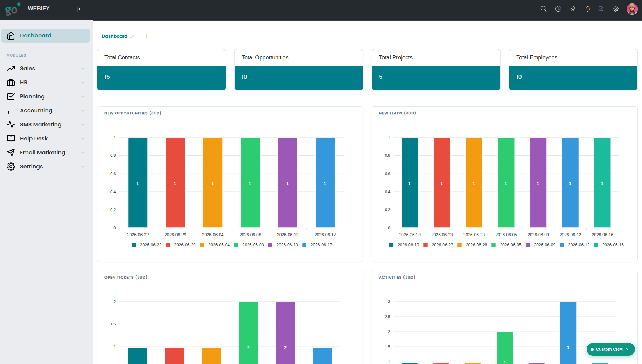Open the task checklist icon

(x=601, y=9)
